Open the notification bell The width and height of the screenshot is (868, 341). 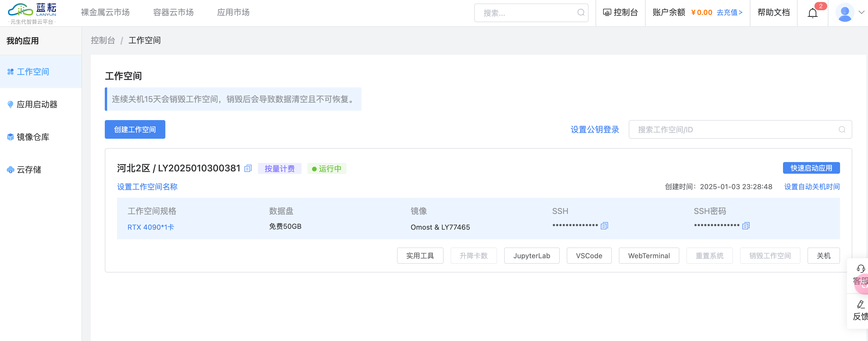point(812,13)
